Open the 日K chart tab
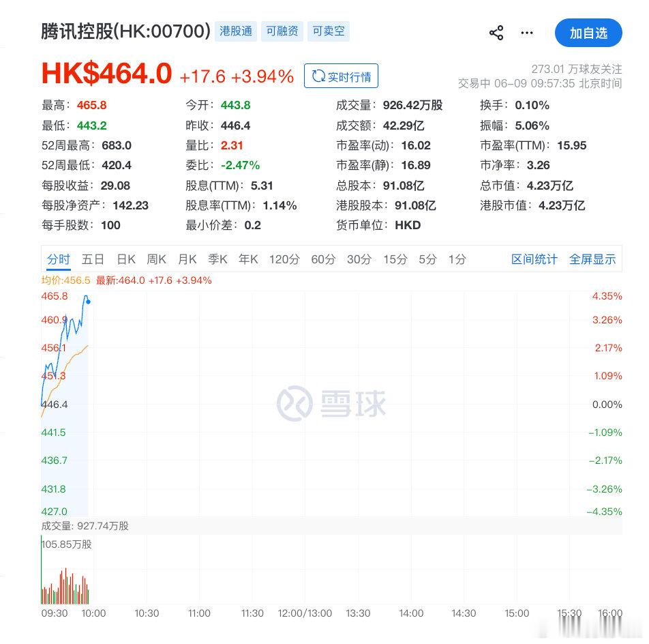Image resolution: width=649 pixels, height=644 pixels. point(126,259)
